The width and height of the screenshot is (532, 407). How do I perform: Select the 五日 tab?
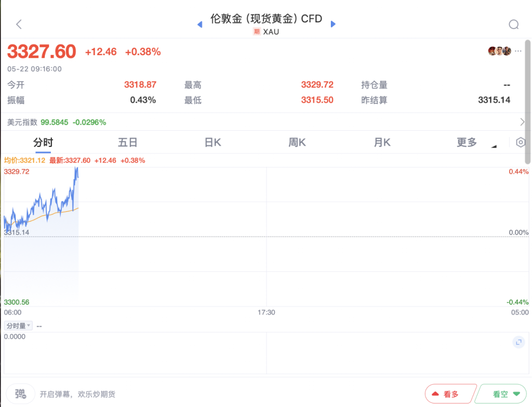pos(127,143)
